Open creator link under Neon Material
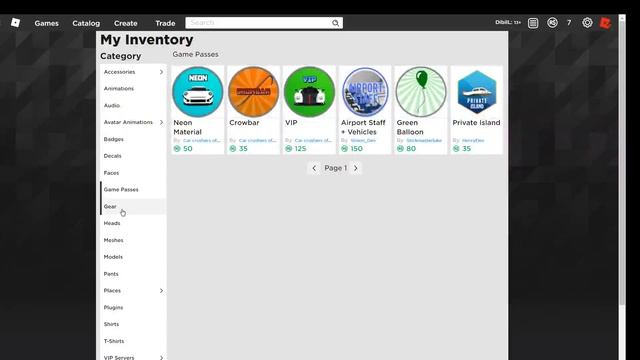Screen dimensions: 640x360 pyautogui.click(x=202, y=140)
